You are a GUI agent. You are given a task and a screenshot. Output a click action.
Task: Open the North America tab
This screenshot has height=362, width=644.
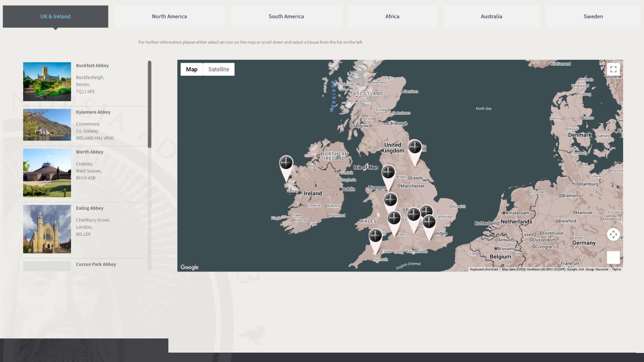click(169, 16)
